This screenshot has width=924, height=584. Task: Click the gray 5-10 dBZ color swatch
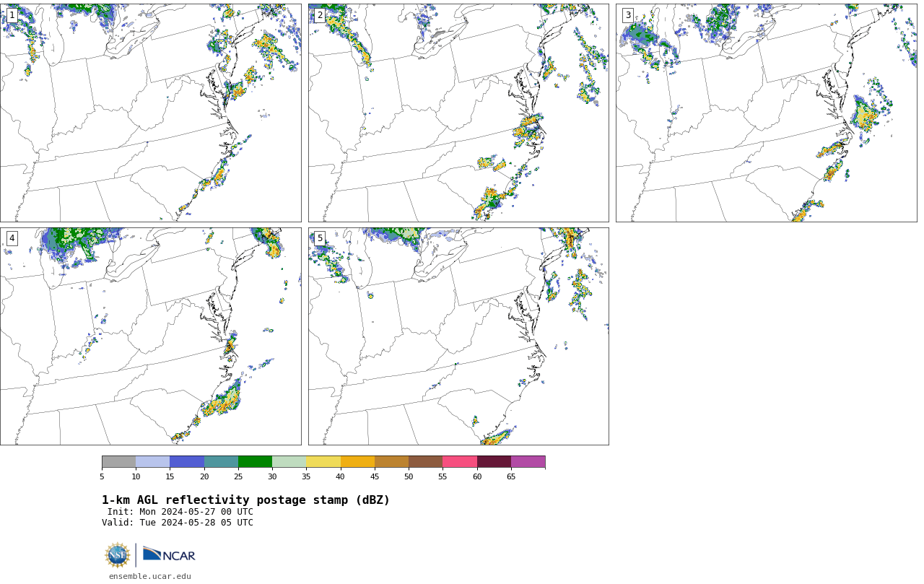click(118, 462)
